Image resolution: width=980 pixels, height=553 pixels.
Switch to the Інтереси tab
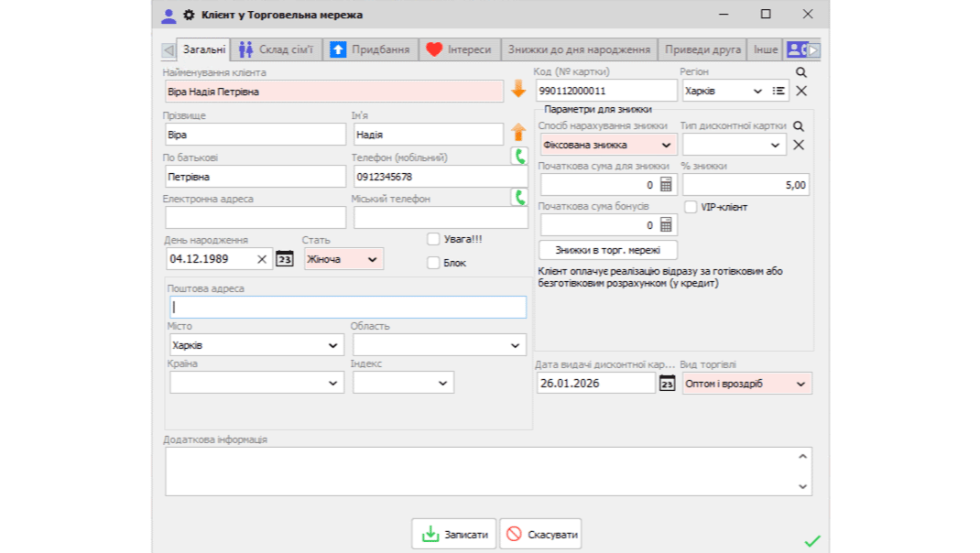coord(460,49)
